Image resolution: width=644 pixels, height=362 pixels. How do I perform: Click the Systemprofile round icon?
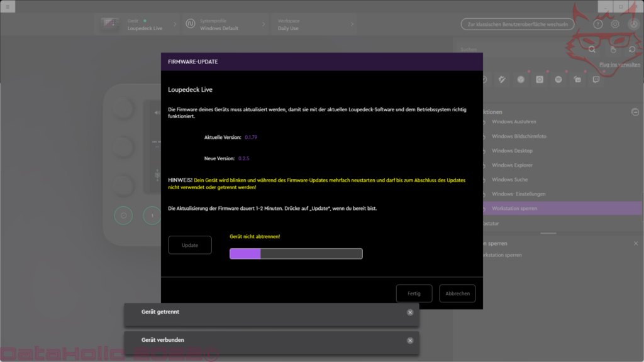(x=190, y=25)
